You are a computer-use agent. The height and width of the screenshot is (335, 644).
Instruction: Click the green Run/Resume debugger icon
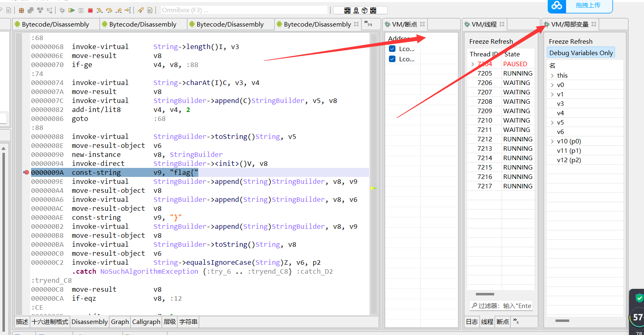point(71,10)
